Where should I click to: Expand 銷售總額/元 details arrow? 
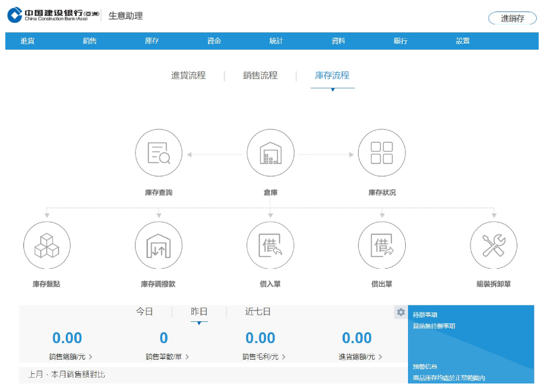pyautogui.click(x=90, y=356)
